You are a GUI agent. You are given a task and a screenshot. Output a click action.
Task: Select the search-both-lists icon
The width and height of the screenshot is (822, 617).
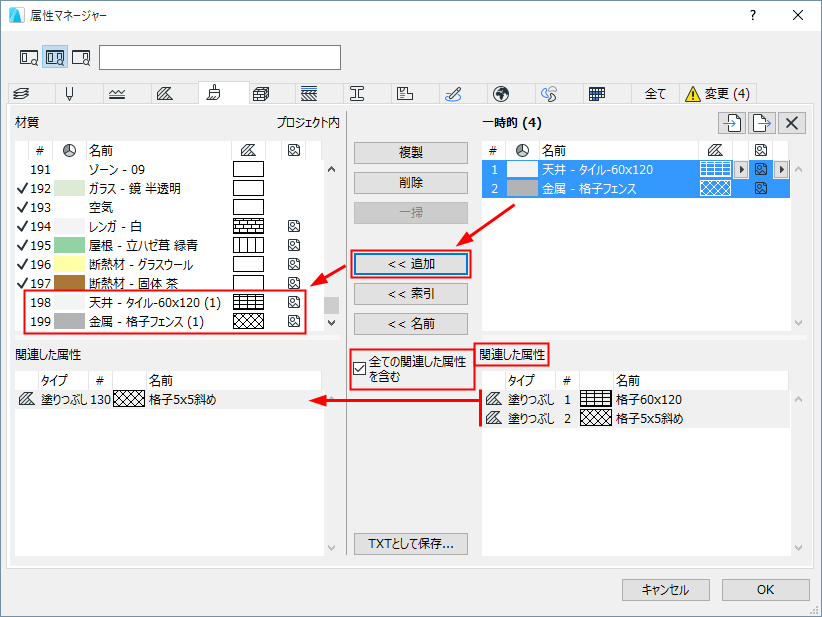pos(55,57)
